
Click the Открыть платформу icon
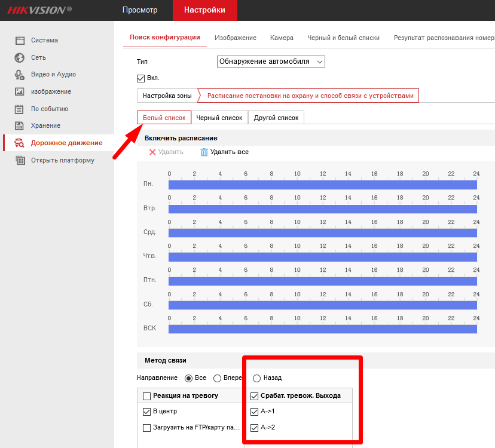tap(20, 160)
